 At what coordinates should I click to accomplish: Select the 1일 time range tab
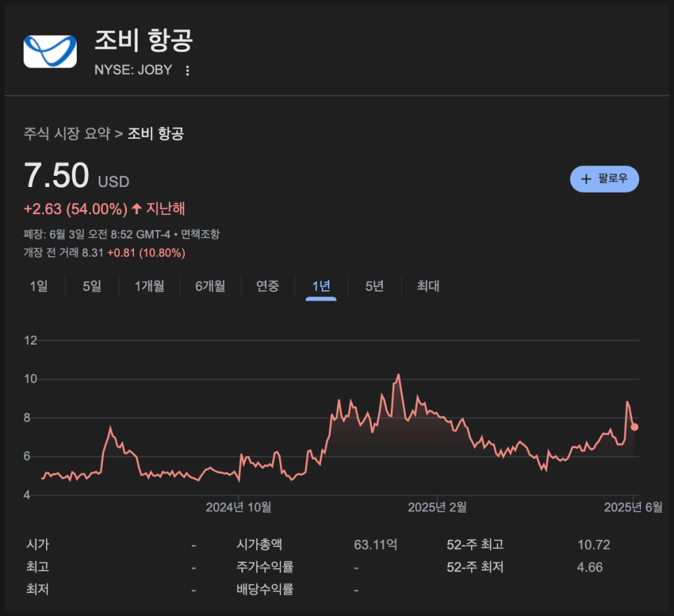coord(38,286)
